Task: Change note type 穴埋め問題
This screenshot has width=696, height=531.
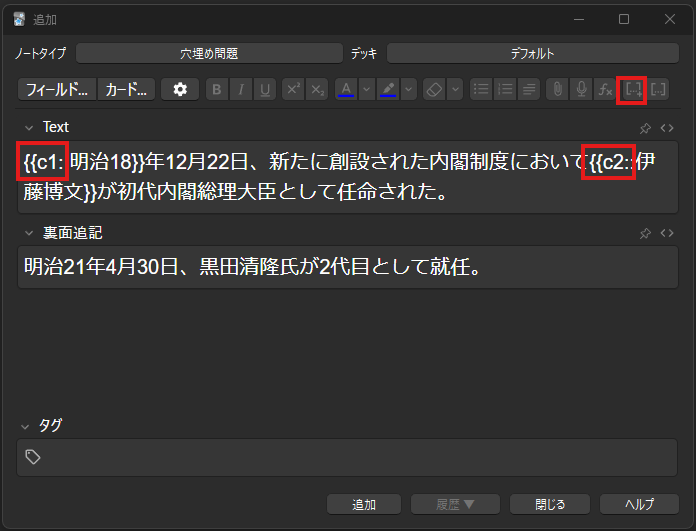Action: [210, 53]
